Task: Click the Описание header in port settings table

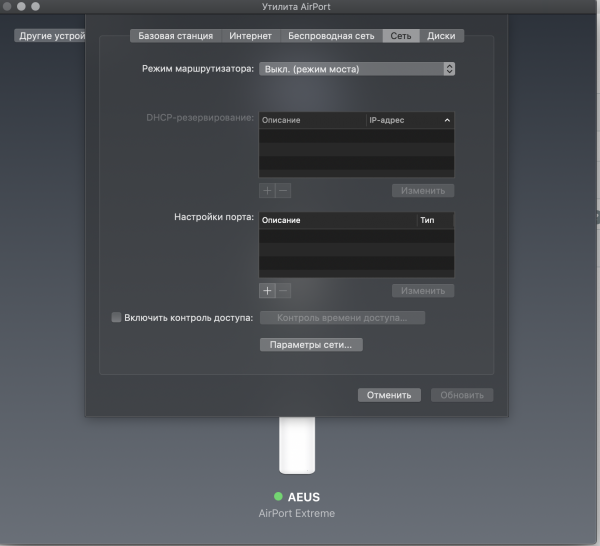Action: pos(338,220)
